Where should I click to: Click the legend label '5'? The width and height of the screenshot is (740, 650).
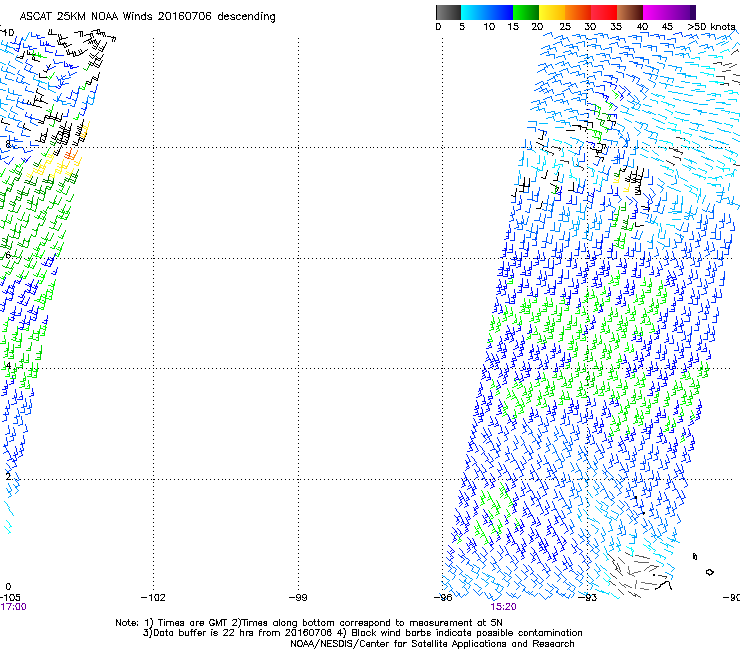(462, 27)
